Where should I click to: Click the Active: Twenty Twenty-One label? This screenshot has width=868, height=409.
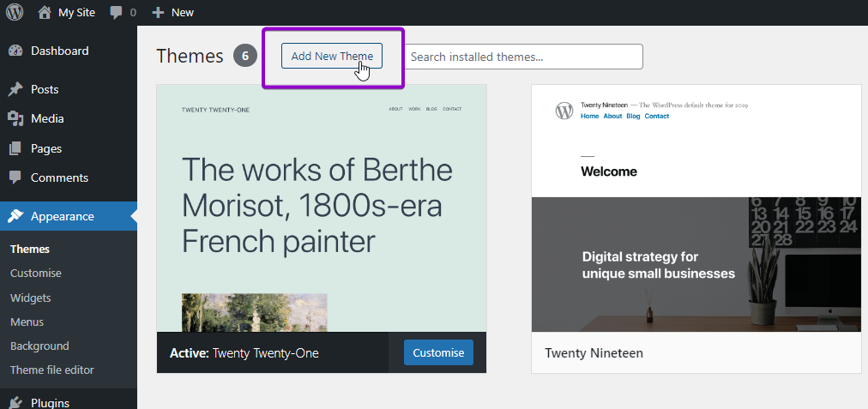pyautogui.click(x=244, y=353)
